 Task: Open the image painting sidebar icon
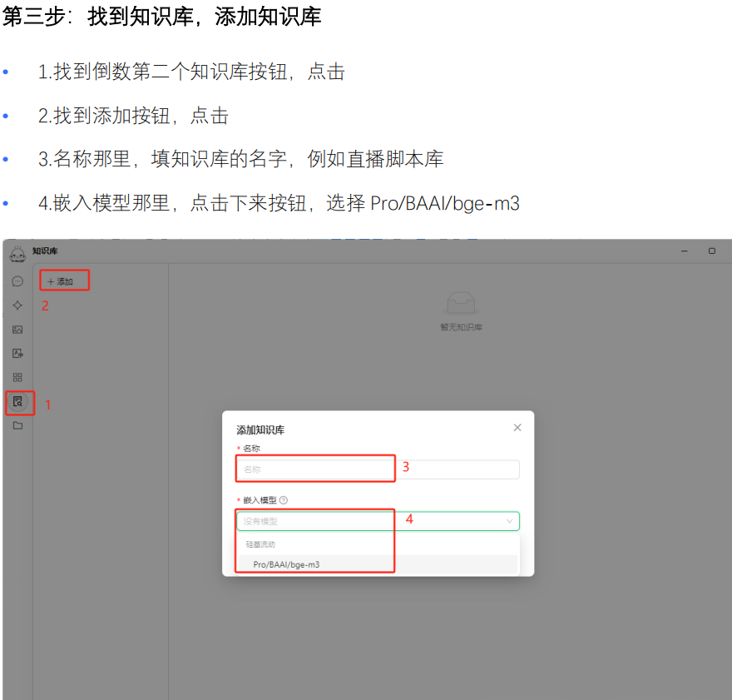[x=17, y=330]
